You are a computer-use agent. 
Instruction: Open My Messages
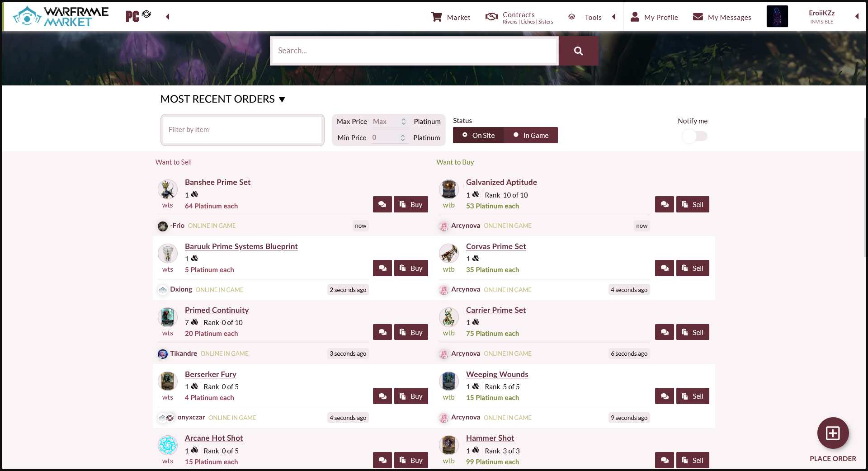[722, 17]
